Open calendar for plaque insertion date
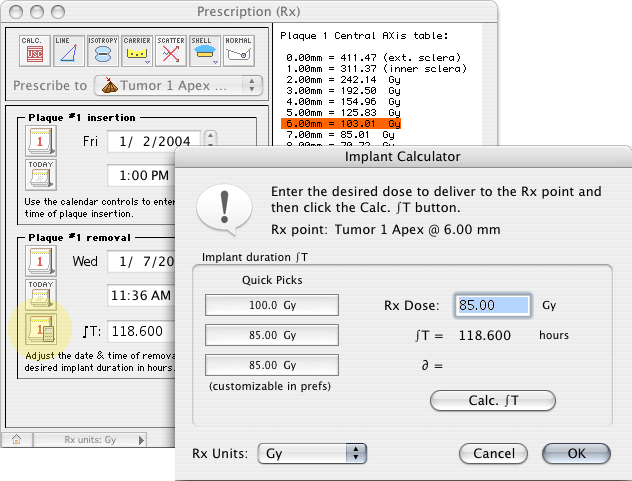632x481 pixels. tap(41, 141)
